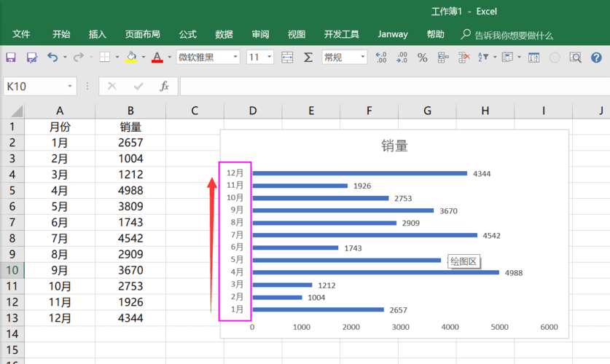Click the 告诉我你想要做什么 search box
This screenshot has height=364, width=610.
pos(514,36)
